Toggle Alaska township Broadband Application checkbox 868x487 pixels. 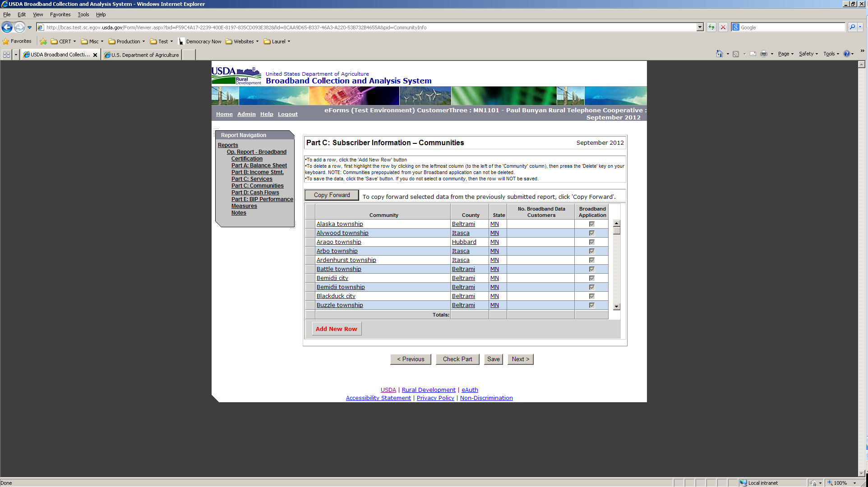591,224
